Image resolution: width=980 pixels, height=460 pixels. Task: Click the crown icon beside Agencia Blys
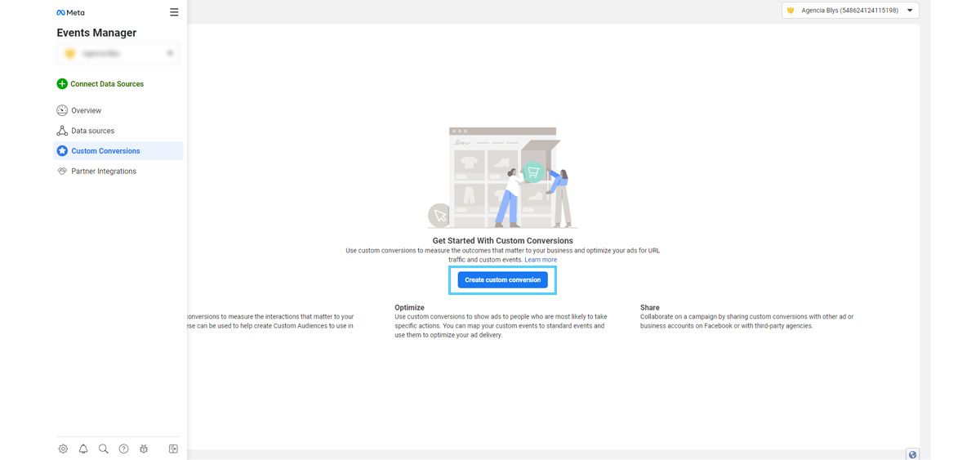point(791,11)
